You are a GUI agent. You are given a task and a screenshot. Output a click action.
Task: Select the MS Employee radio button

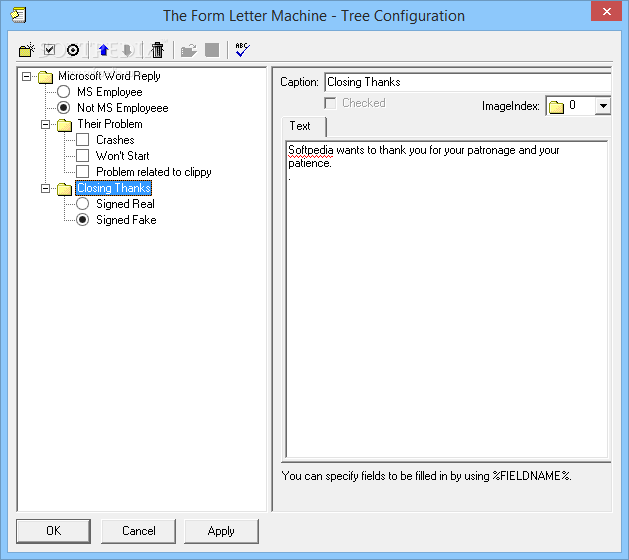click(x=63, y=92)
